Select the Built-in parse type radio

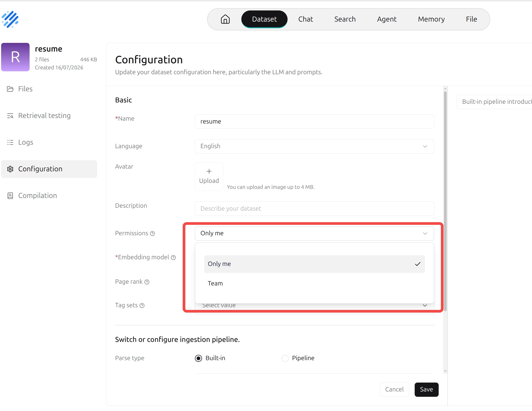[x=198, y=358]
